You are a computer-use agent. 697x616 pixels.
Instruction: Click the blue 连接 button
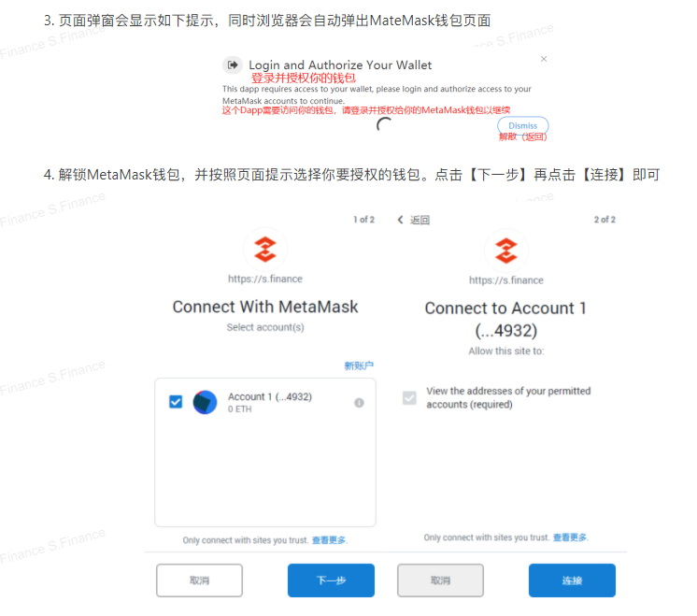click(572, 580)
